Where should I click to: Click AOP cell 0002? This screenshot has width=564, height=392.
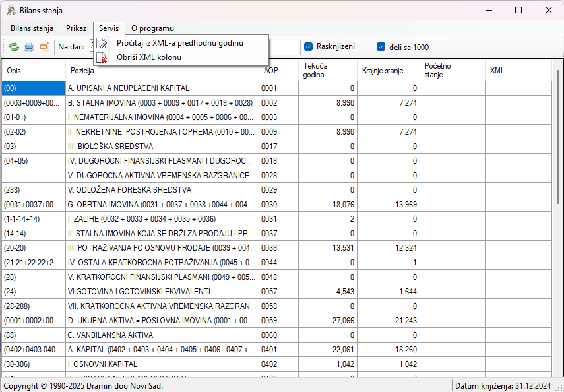(x=278, y=103)
